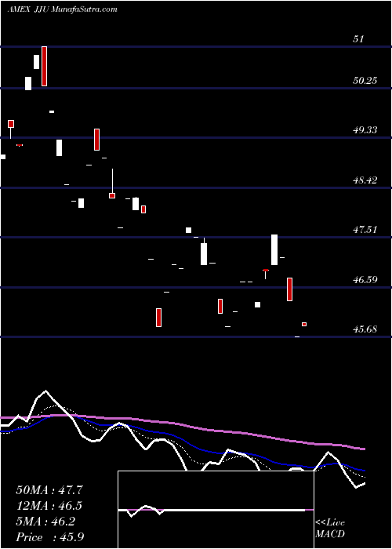Click the 5MA : 46.2 readout
The image size is (392, 549).
click(x=45, y=522)
